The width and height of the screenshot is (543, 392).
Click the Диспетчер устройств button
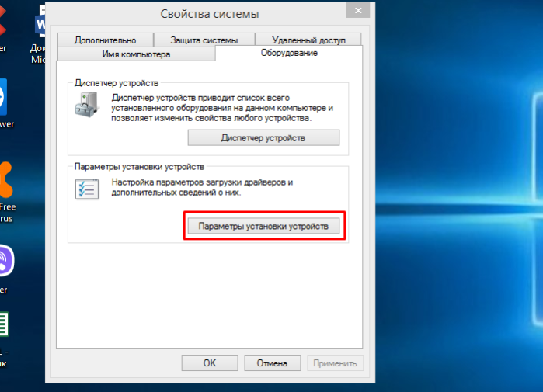point(263,138)
